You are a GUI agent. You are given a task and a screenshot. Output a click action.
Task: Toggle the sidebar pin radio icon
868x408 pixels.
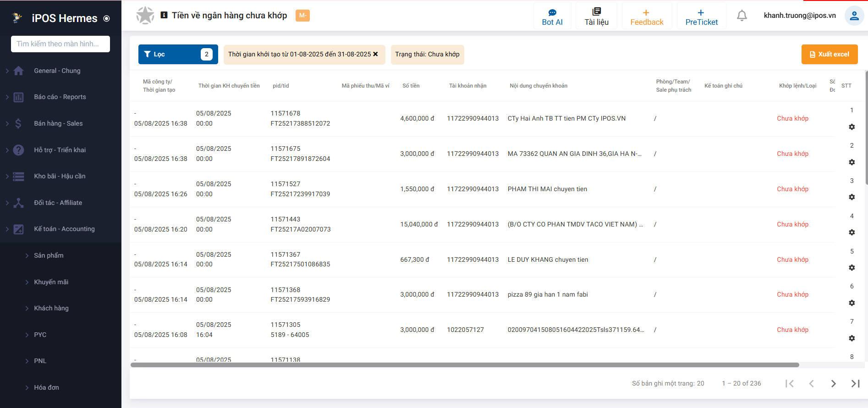click(107, 19)
